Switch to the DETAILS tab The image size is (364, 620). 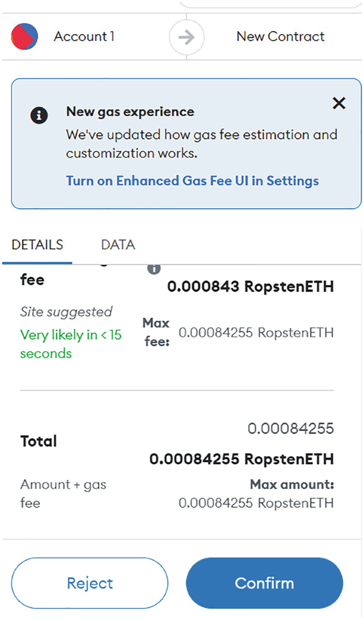click(x=37, y=245)
